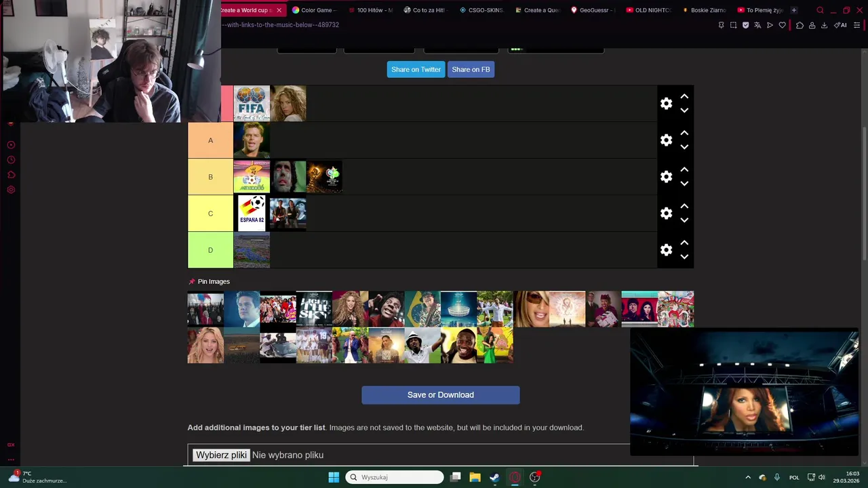Screen dimensions: 868x488
Task: Select the ESPANA 82 image in tier C
Action: 252,213
